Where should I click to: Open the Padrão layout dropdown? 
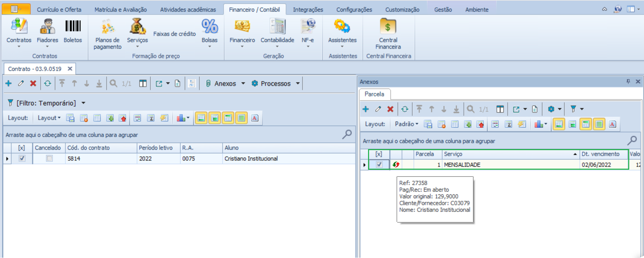407,124
